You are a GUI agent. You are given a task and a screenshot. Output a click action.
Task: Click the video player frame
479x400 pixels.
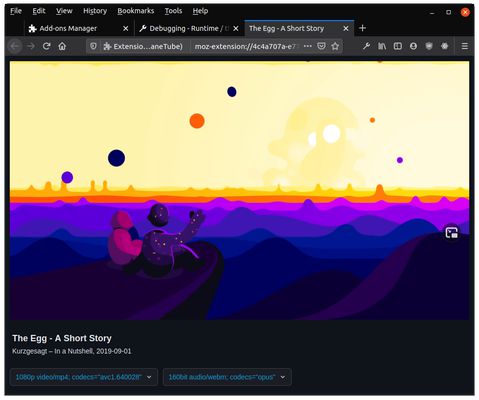(x=239, y=190)
